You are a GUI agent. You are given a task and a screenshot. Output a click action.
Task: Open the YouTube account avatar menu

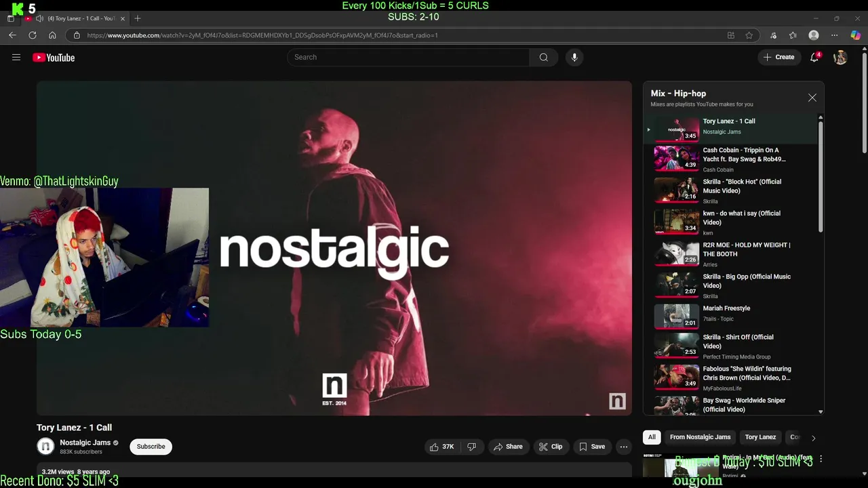coord(840,58)
